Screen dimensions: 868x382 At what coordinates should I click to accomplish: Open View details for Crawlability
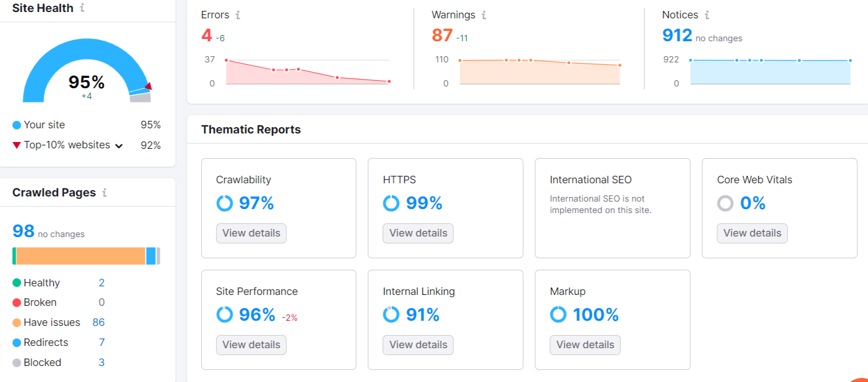[x=251, y=233]
